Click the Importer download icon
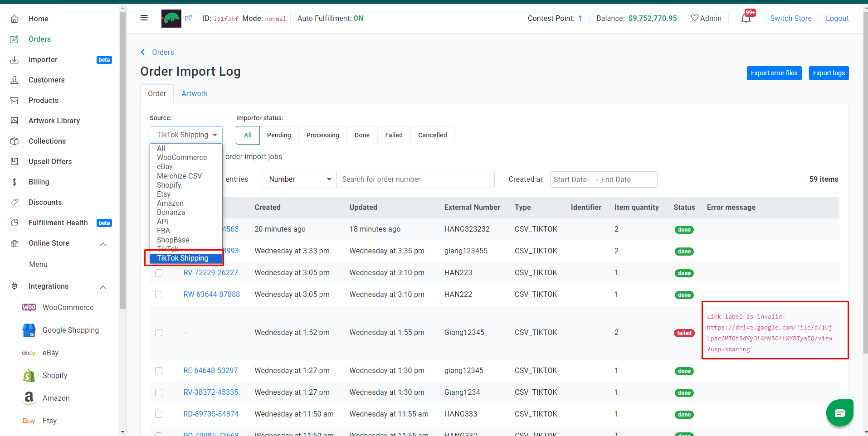This screenshot has width=868, height=436. 15,60
